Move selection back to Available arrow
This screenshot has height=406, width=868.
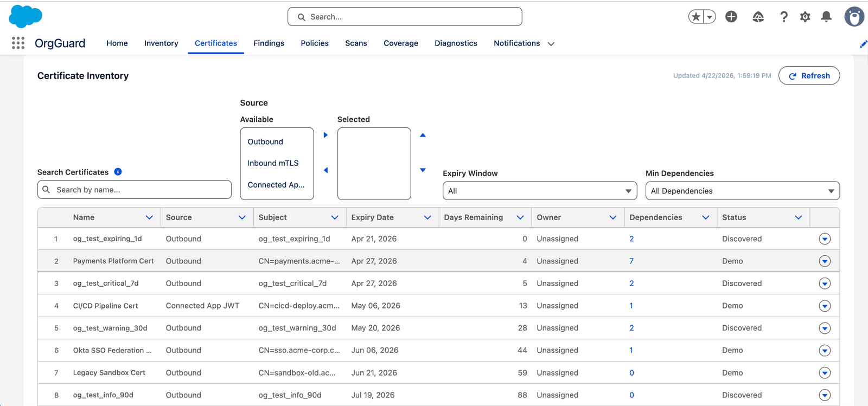(x=325, y=170)
